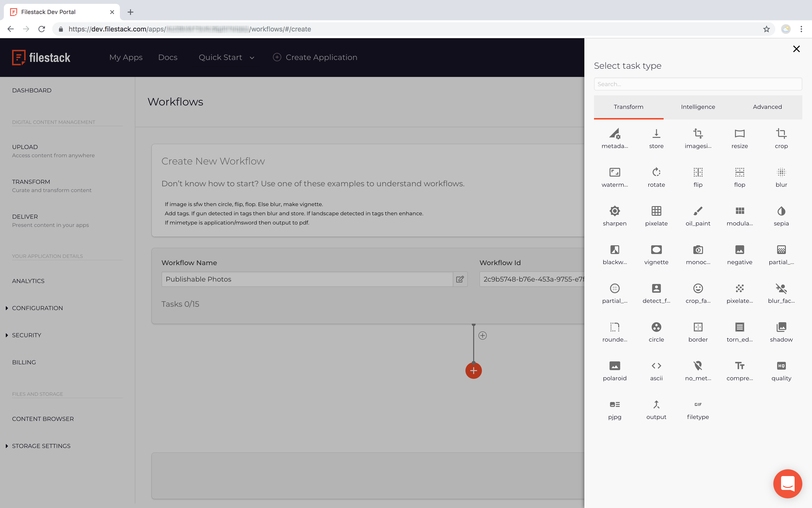Pick the no_metadata task icon
Viewport: 812px width, 508px height.
(x=698, y=366)
